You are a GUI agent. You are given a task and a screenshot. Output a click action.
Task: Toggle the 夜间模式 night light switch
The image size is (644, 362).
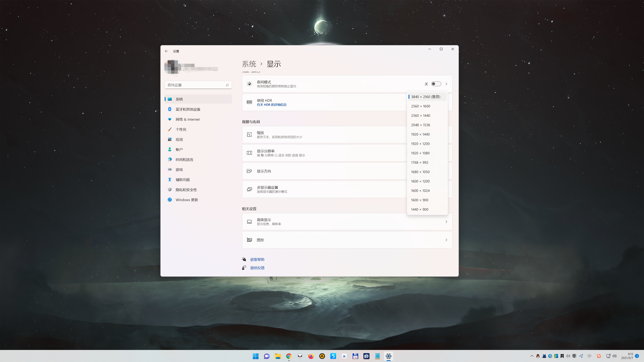[x=436, y=84]
